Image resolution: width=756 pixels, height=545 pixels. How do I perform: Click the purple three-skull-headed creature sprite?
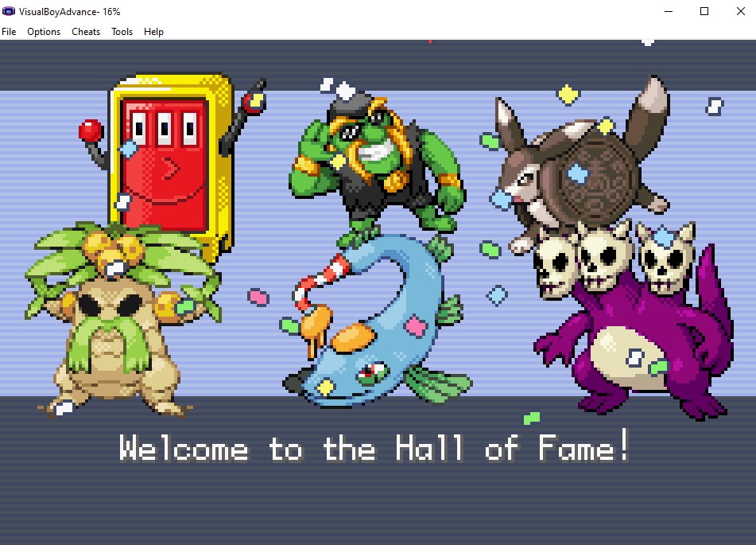[633, 320]
